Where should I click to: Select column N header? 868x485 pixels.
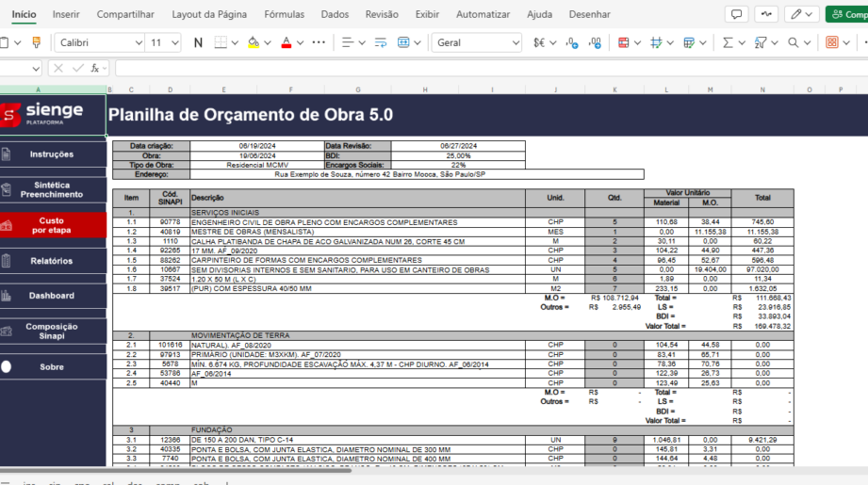coord(762,89)
